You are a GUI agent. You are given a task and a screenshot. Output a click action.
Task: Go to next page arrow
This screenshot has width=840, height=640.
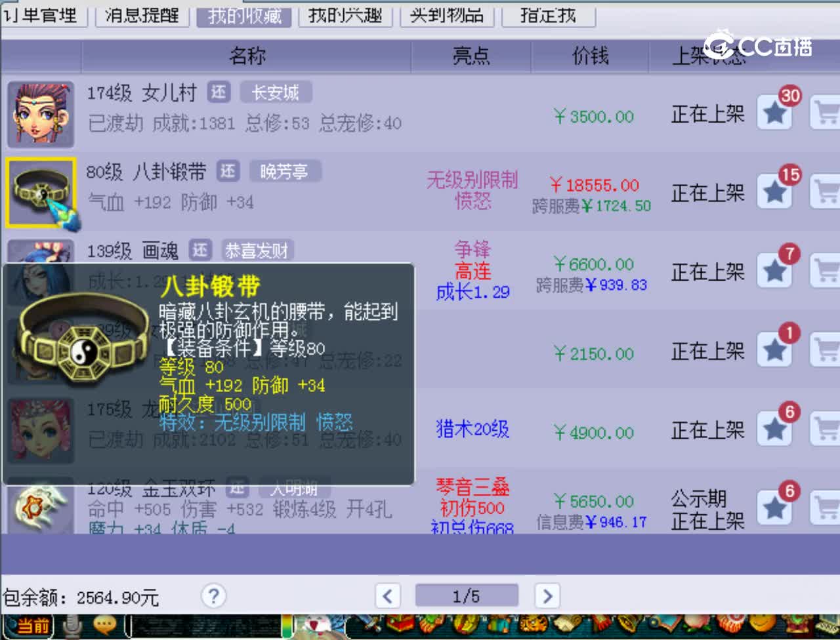(x=547, y=596)
